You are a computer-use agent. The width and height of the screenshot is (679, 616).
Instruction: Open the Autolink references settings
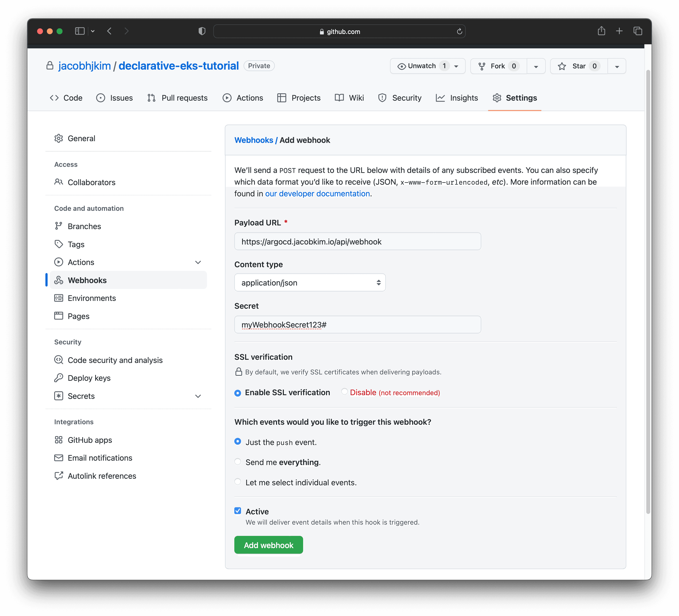pyautogui.click(x=102, y=476)
